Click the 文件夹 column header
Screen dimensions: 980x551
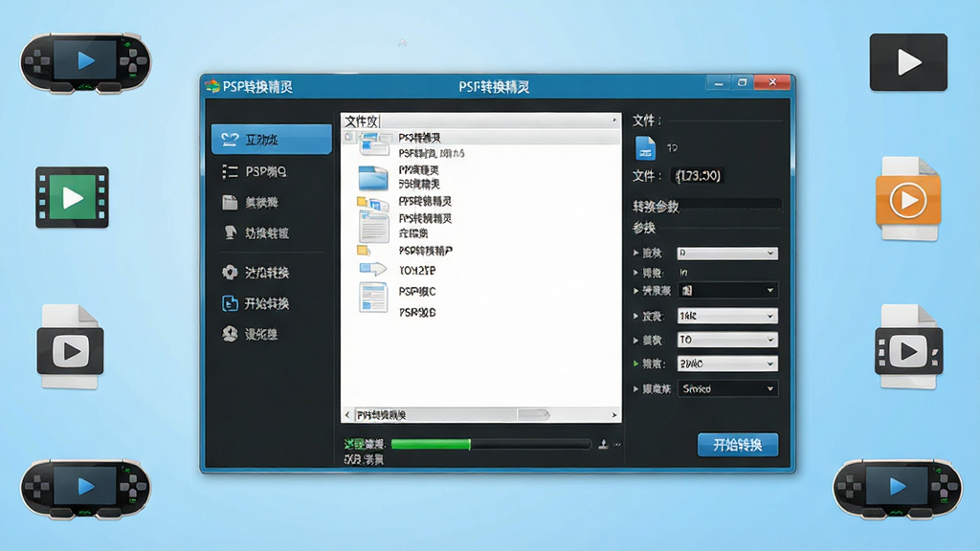[480, 121]
